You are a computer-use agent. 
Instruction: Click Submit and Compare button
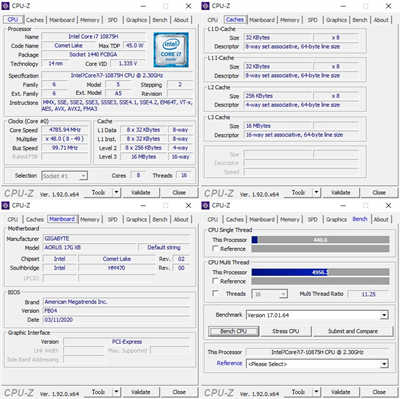(353, 331)
